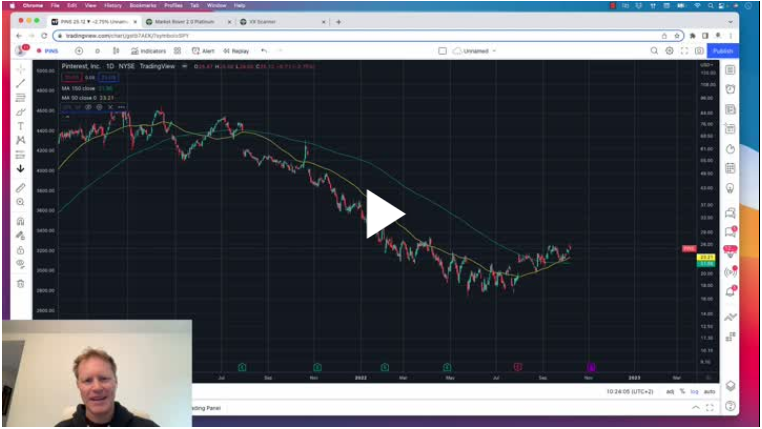Open a new Chrome tab
Image resolution: width=762 pixels, height=429 pixels.
click(338, 22)
